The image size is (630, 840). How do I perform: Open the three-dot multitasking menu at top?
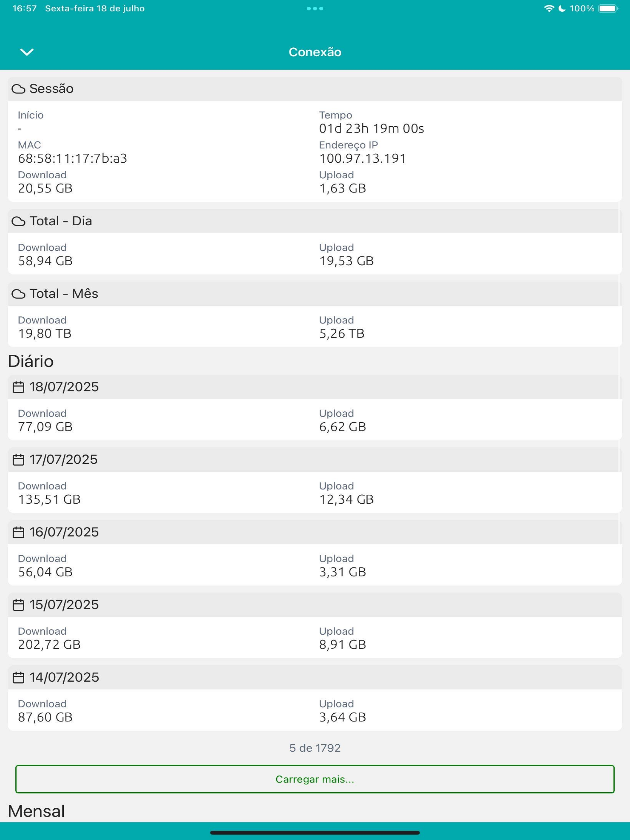coord(315,8)
